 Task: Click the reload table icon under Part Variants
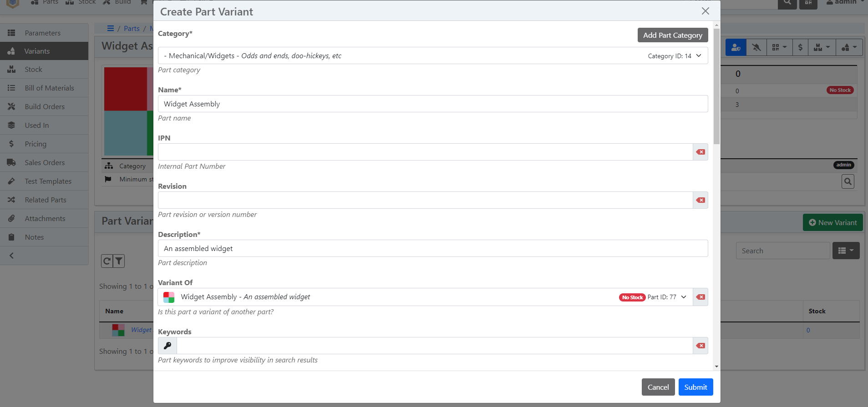pos(107,261)
